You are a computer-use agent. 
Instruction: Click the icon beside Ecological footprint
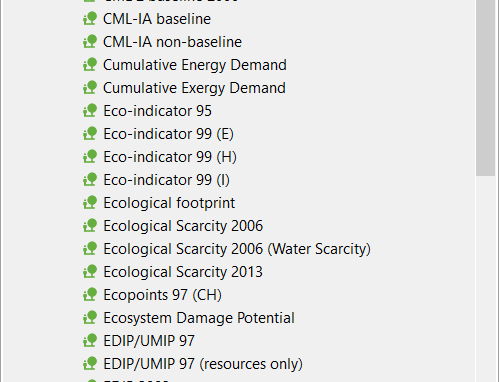click(90, 203)
